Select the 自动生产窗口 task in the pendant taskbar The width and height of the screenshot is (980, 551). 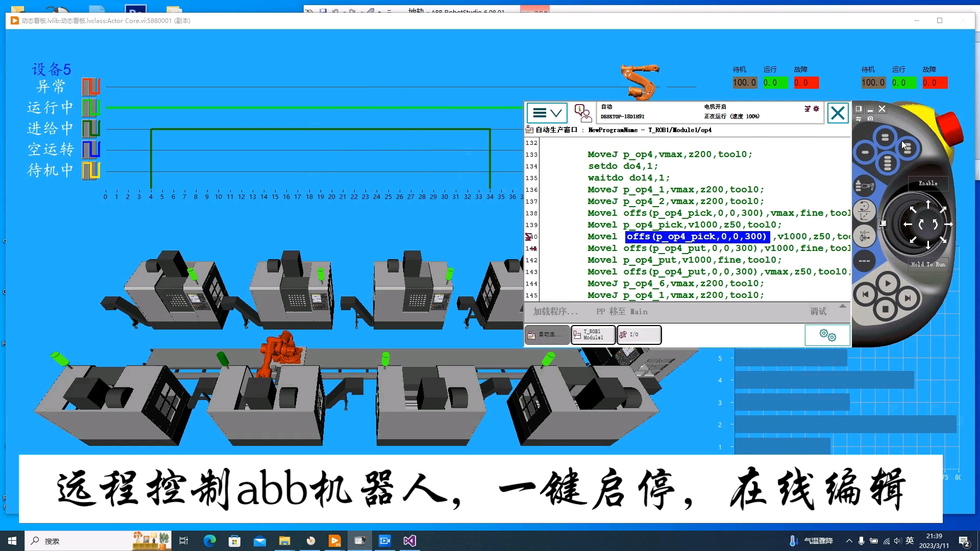point(547,335)
